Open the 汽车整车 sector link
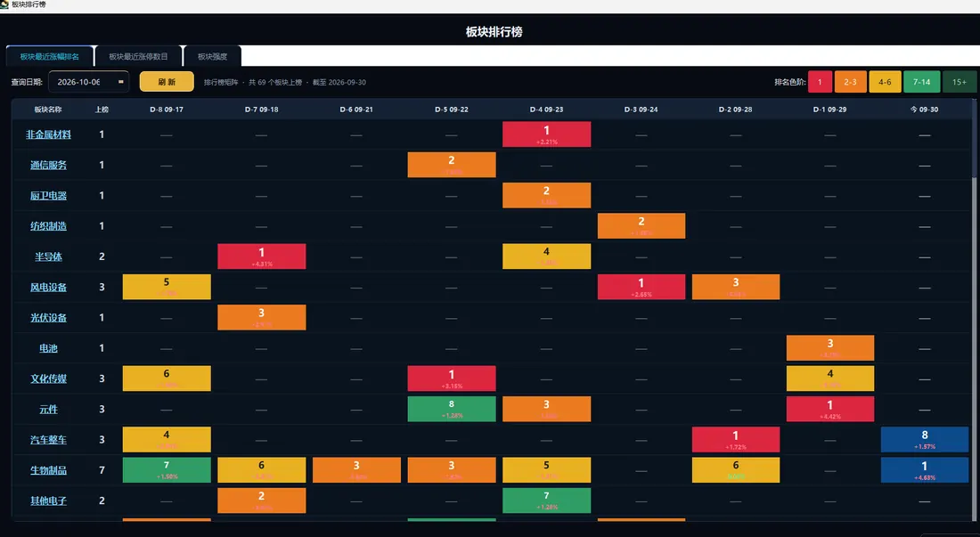The width and height of the screenshot is (980, 537). pyautogui.click(x=48, y=440)
